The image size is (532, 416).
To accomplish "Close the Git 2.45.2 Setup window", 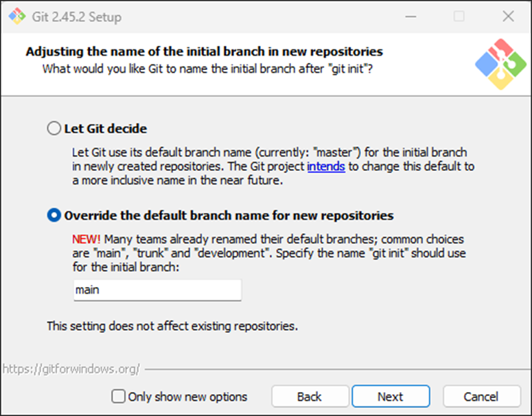I will [508, 16].
